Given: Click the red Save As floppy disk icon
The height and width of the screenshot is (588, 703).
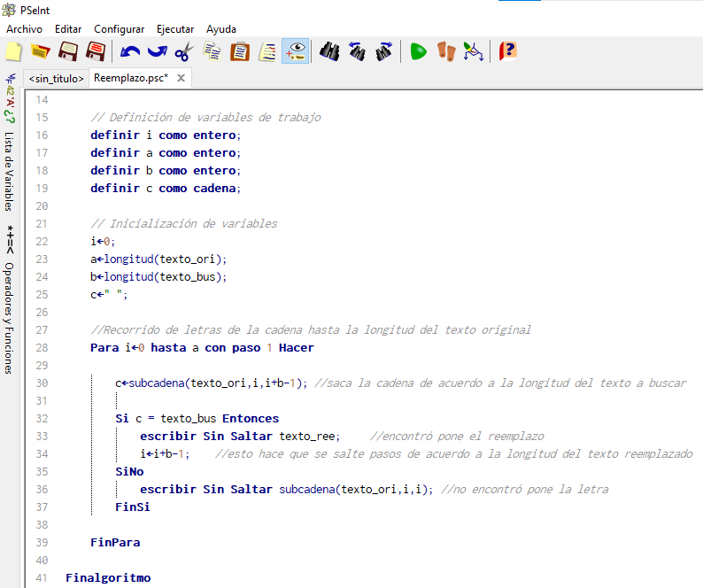Looking at the screenshot, I should pyautogui.click(x=96, y=51).
